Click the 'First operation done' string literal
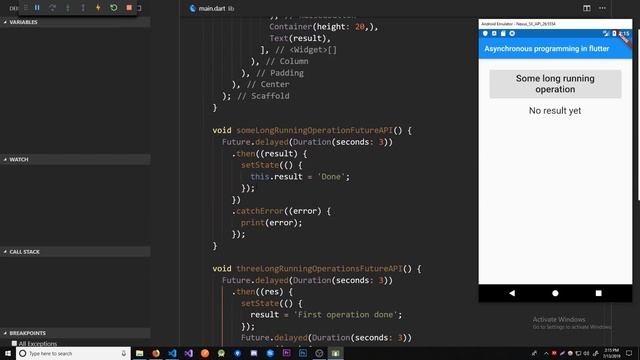 pos(345,315)
